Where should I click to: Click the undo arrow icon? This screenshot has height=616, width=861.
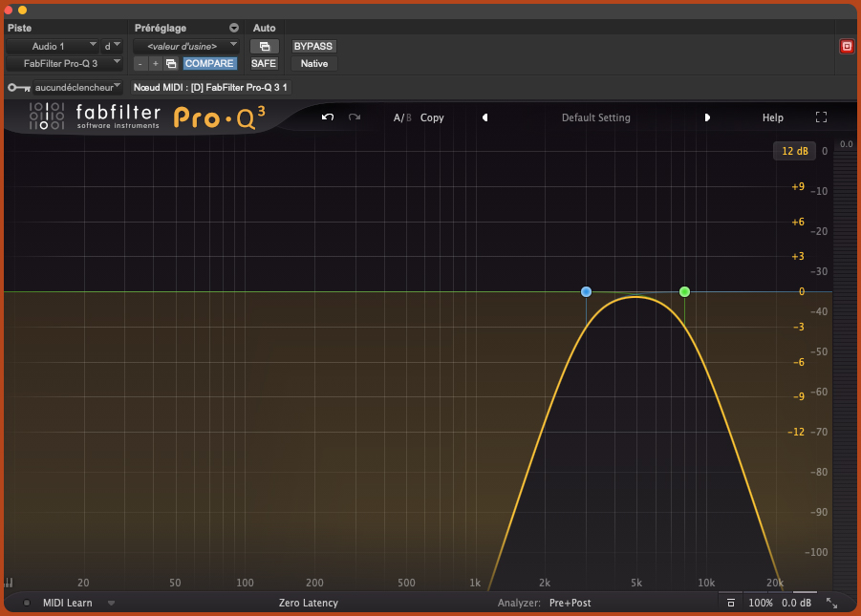[x=328, y=117]
